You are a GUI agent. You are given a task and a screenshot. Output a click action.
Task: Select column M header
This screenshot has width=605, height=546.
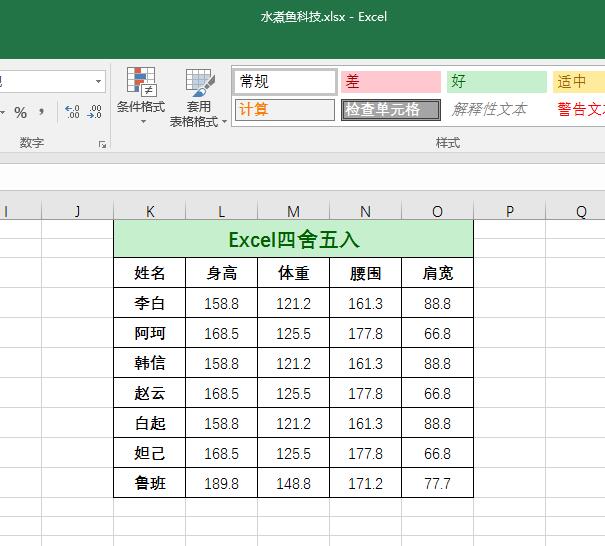point(293,211)
